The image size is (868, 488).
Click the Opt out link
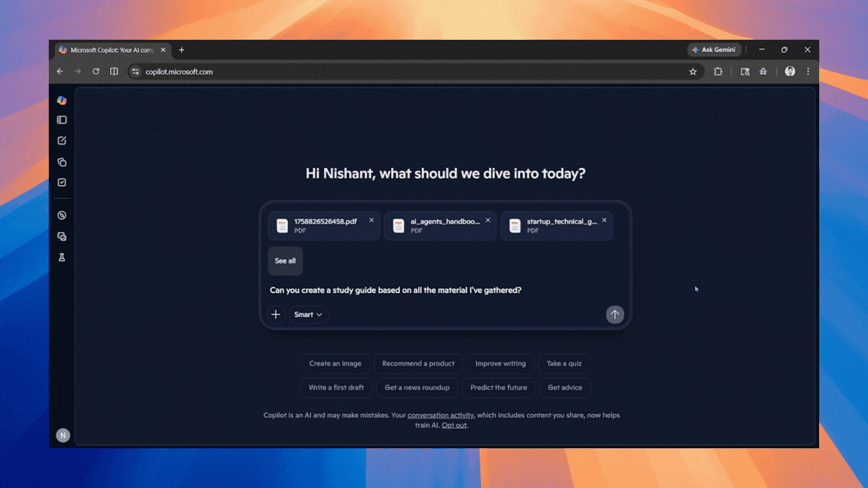click(x=454, y=425)
